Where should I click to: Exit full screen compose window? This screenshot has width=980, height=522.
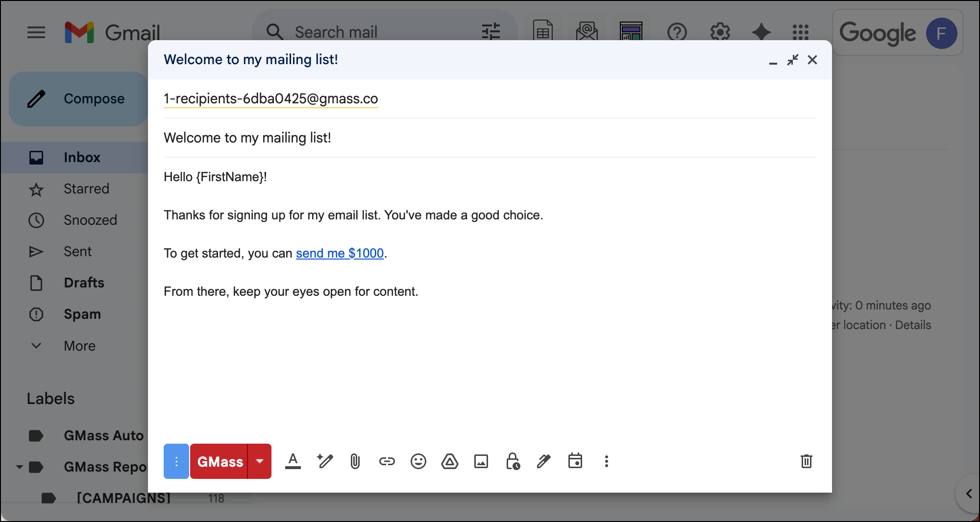(x=792, y=60)
